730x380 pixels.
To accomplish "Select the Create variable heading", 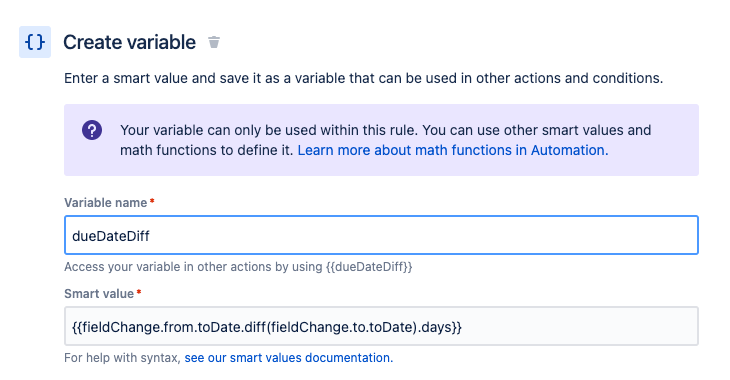I will 129,42.
